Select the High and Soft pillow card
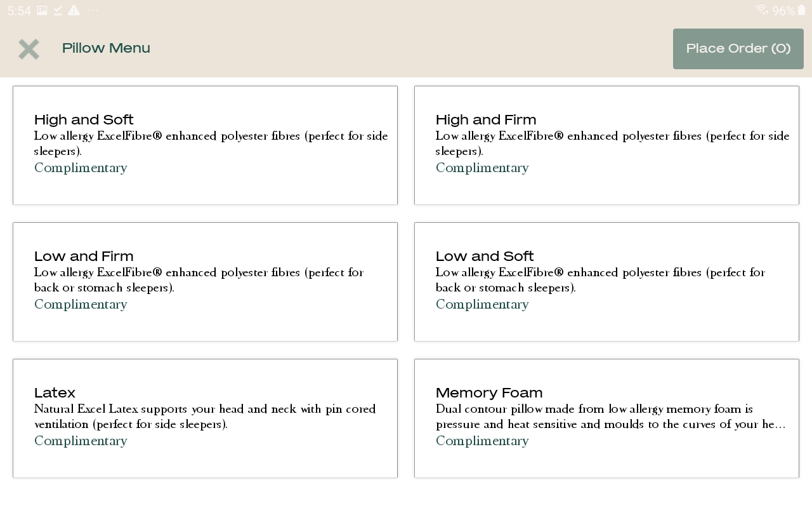This screenshot has width=812, height=508. coord(205,145)
